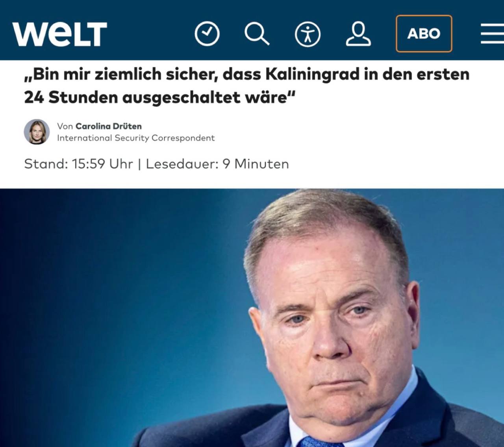Image resolution: width=504 pixels, height=447 pixels.
Task: Open the user account login icon
Action: tap(358, 34)
